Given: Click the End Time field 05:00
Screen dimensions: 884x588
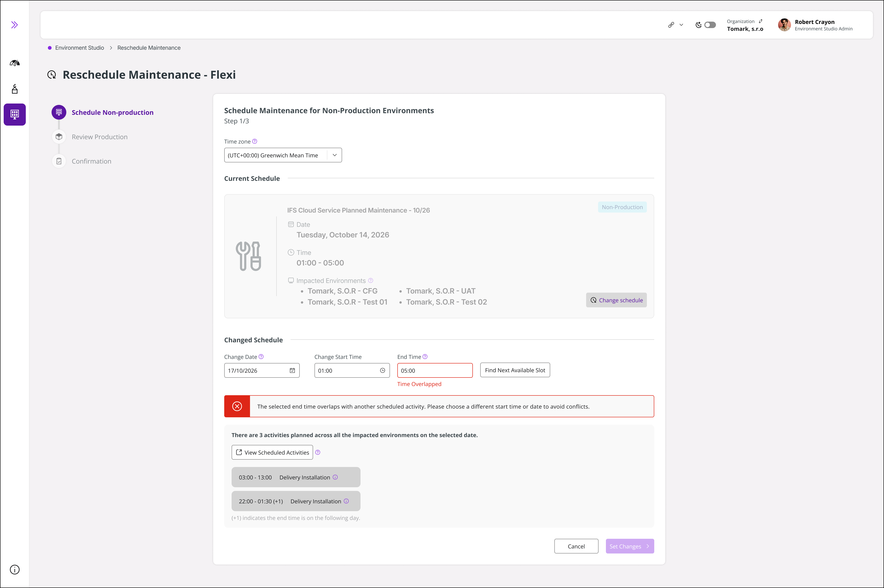Looking at the screenshot, I should 435,371.
